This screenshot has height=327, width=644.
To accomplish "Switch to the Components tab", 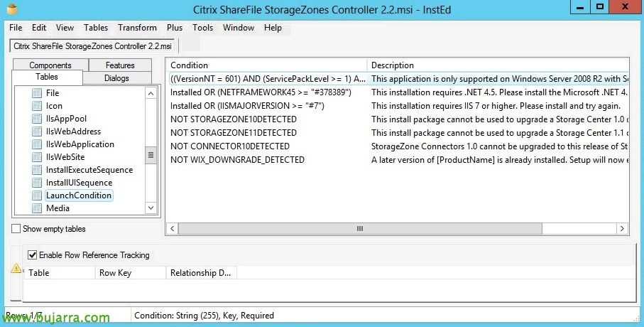I will point(50,65).
